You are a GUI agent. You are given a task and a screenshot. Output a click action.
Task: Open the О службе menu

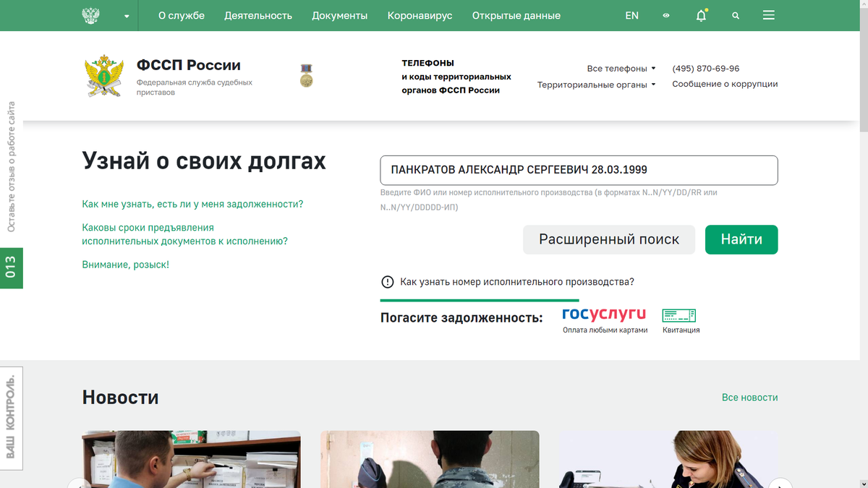point(182,15)
